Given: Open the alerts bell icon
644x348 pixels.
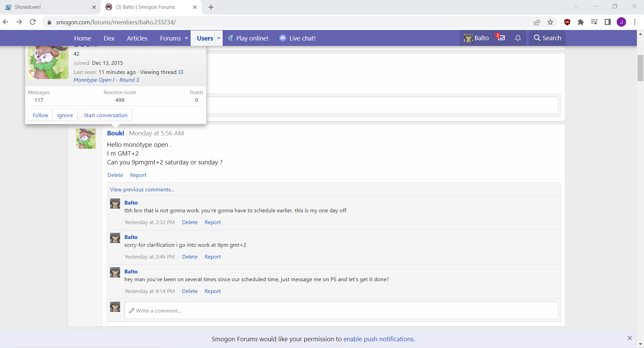Looking at the screenshot, I should (518, 38).
